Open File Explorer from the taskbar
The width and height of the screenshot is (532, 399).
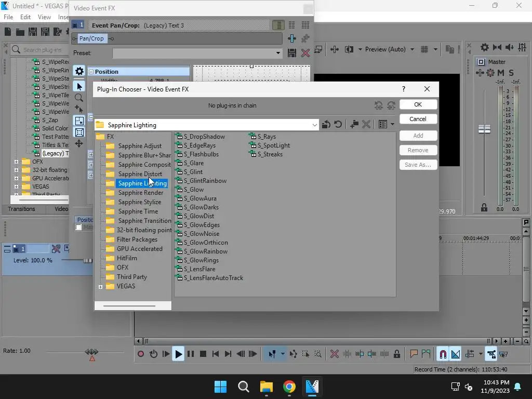coord(267,387)
